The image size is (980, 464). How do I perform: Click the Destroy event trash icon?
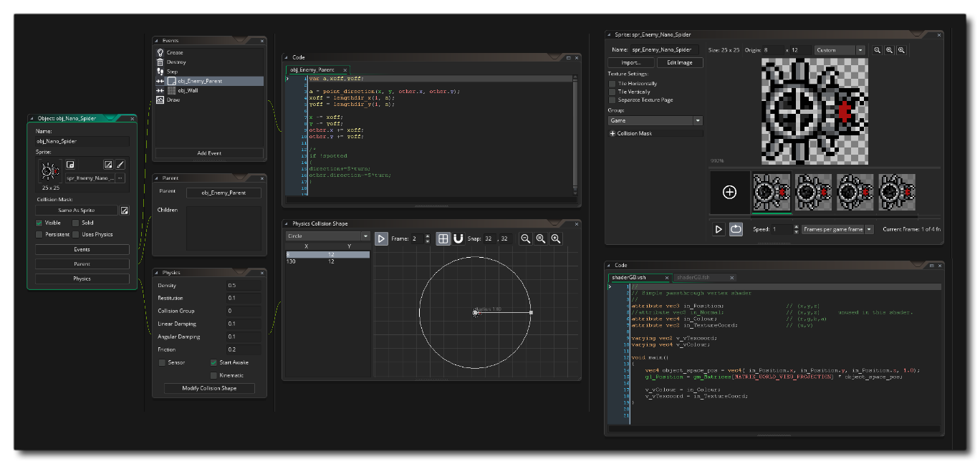(x=160, y=62)
